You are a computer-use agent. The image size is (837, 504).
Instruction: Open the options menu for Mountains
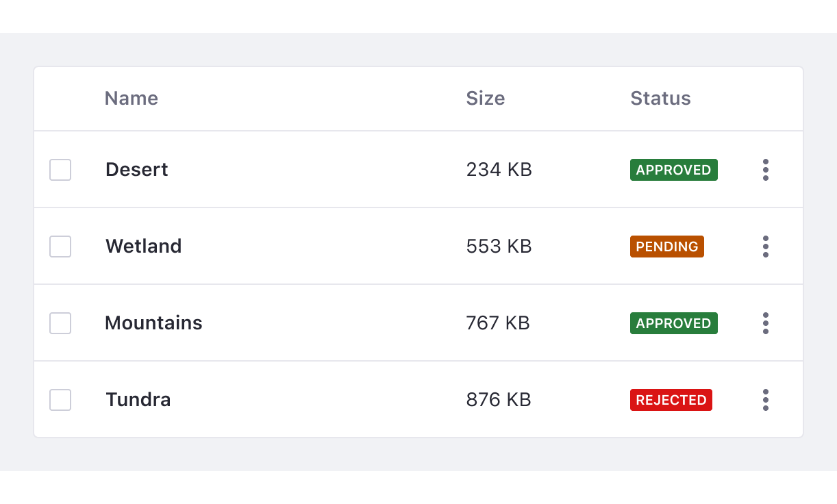pos(765,323)
